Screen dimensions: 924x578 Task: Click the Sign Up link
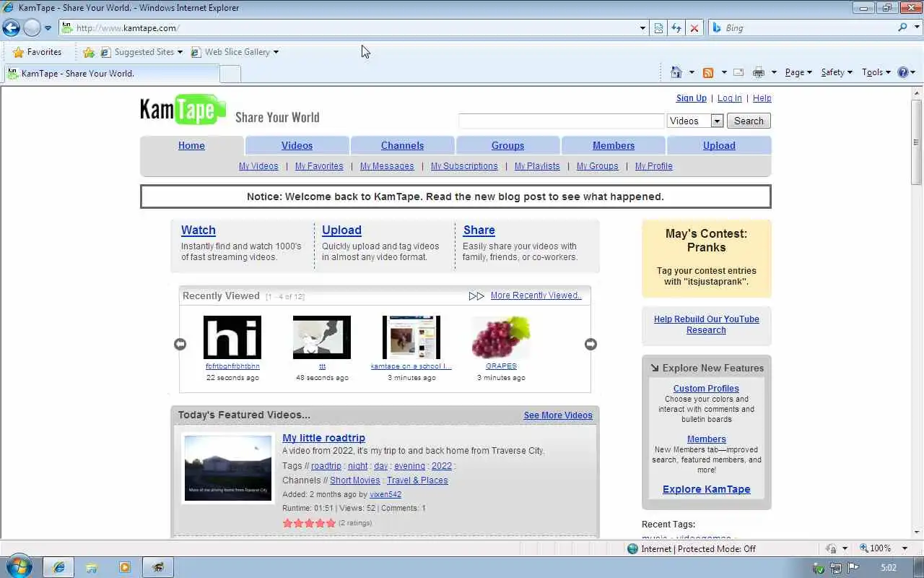[691, 98]
